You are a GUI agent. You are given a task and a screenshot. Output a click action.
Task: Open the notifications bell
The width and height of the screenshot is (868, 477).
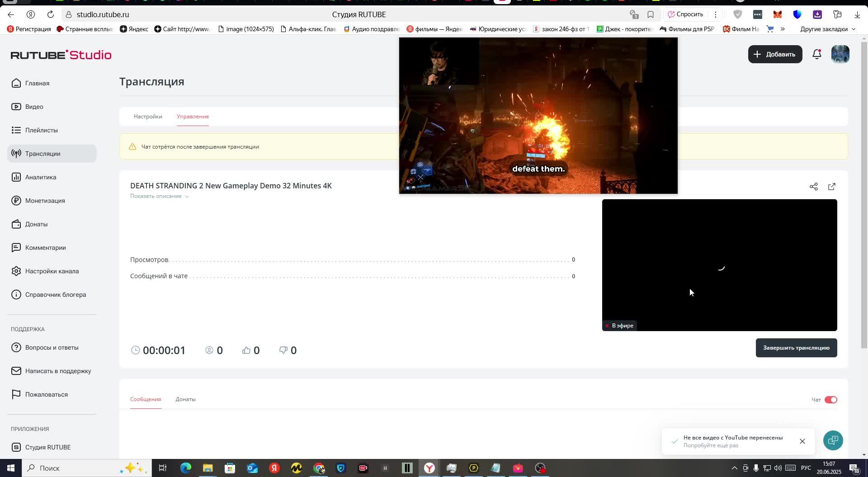[x=817, y=54]
